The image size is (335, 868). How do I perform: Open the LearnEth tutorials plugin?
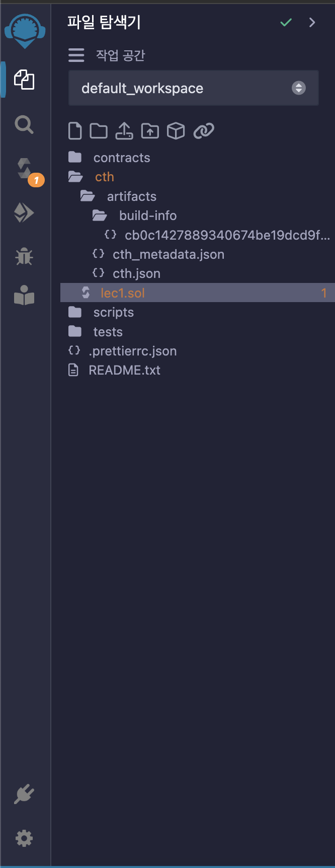pos(24,296)
